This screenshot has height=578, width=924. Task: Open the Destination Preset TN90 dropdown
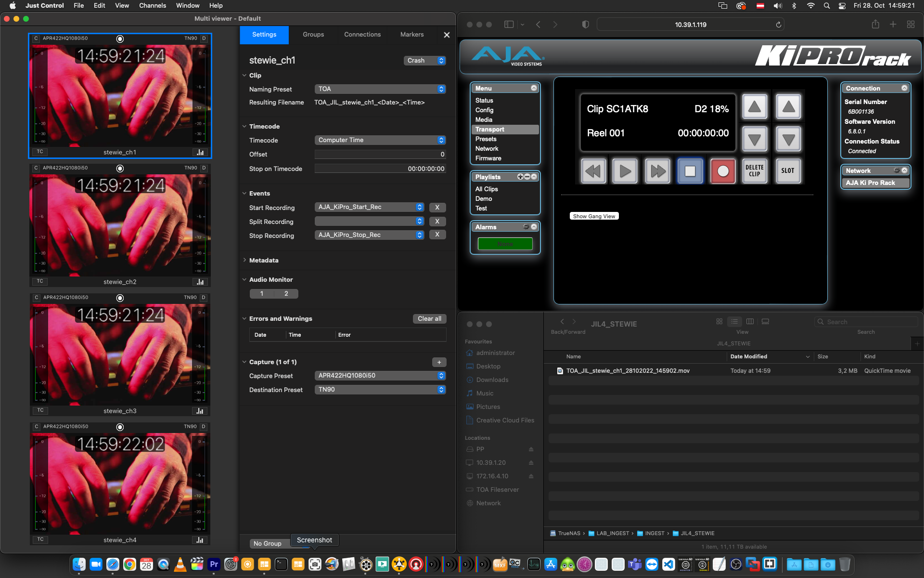tap(380, 390)
